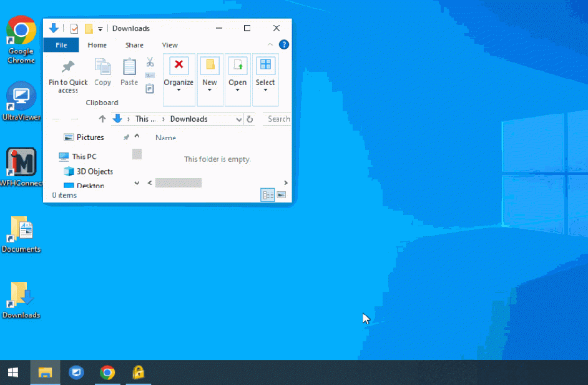The height and width of the screenshot is (385, 588).
Task: Refresh the Downloads folder view
Action: tap(250, 119)
